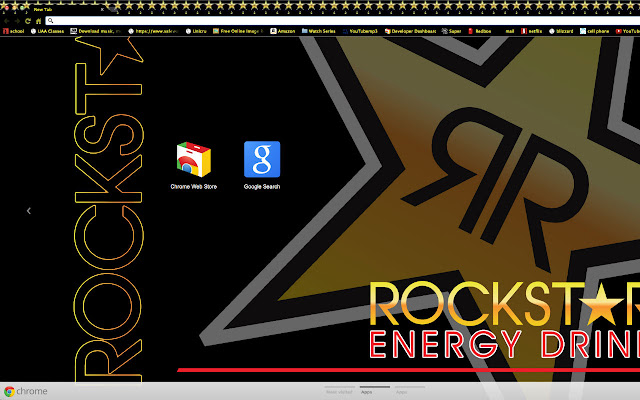Reload the current page
Screen dimensions: 640x400
tap(28, 21)
